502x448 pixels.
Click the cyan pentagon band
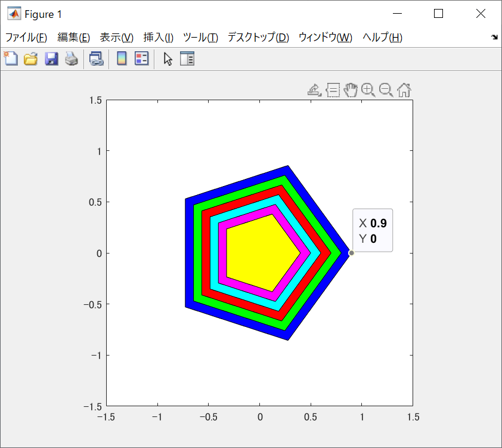tap(214, 253)
